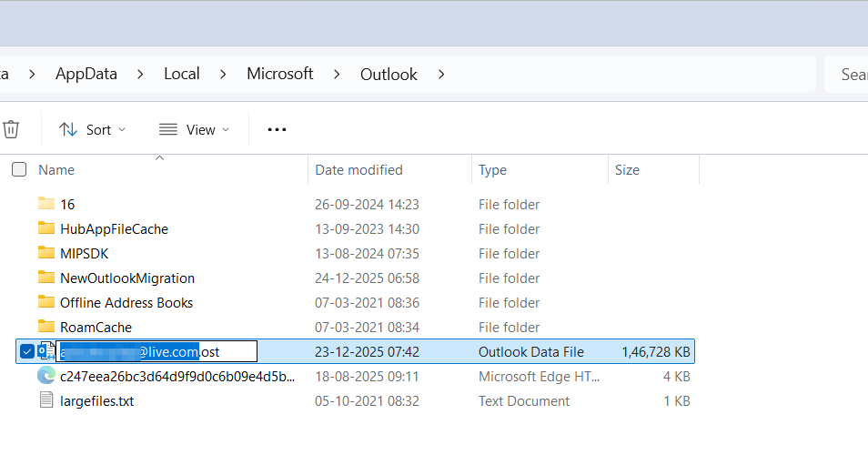
Task: Open the View options dropdown
Action: pos(194,129)
